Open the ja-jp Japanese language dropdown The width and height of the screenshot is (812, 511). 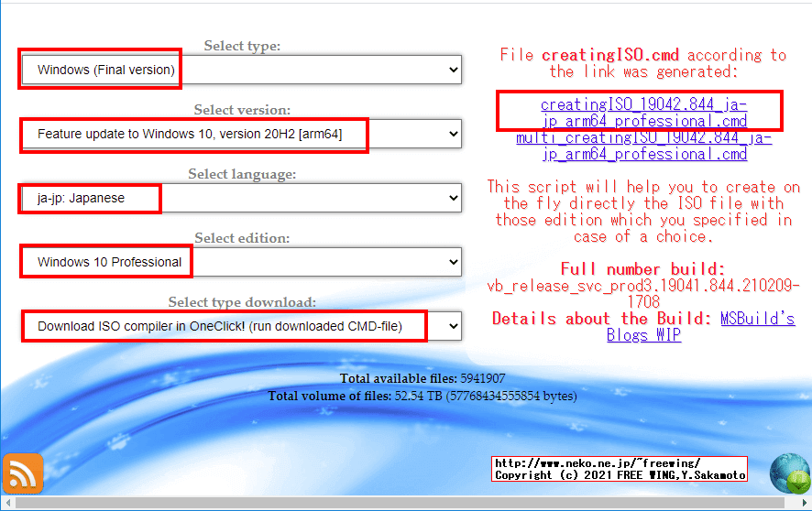pos(241,198)
